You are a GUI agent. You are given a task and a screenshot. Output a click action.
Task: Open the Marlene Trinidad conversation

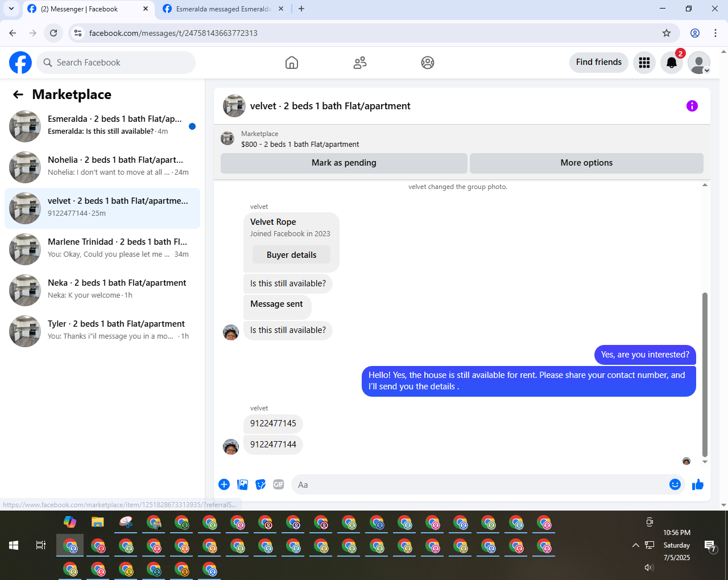[102, 249]
